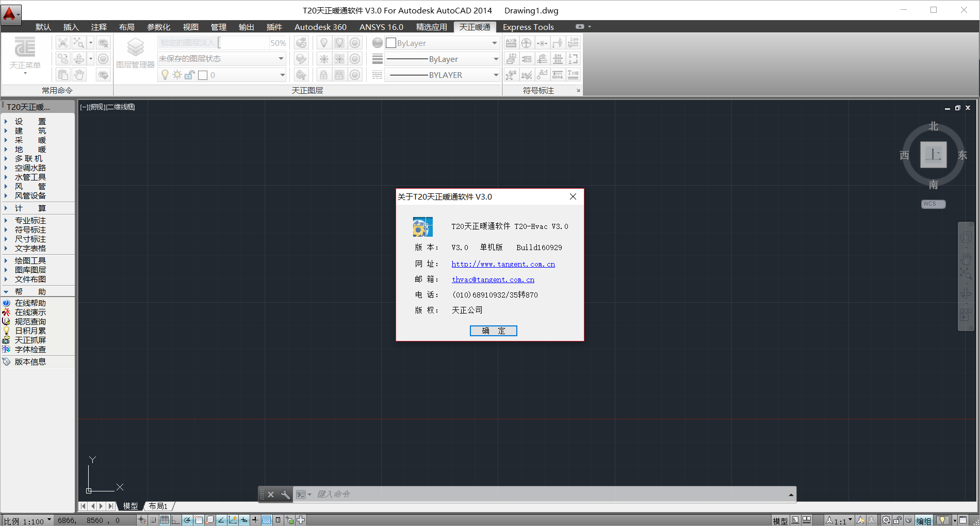The height and width of the screenshot is (526, 980).
Task: Click the ViewCube top face
Action: click(x=933, y=155)
